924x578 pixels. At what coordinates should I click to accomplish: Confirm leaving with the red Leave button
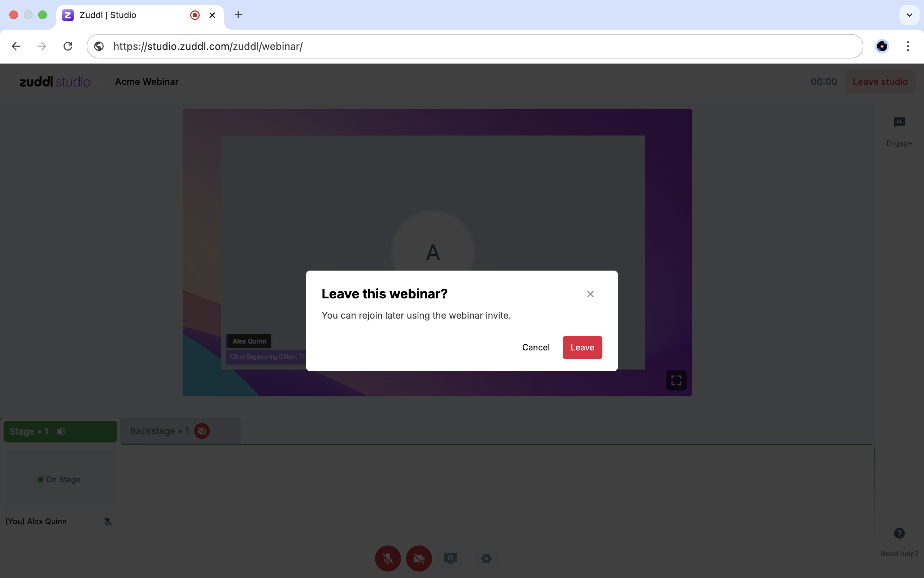(582, 347)
